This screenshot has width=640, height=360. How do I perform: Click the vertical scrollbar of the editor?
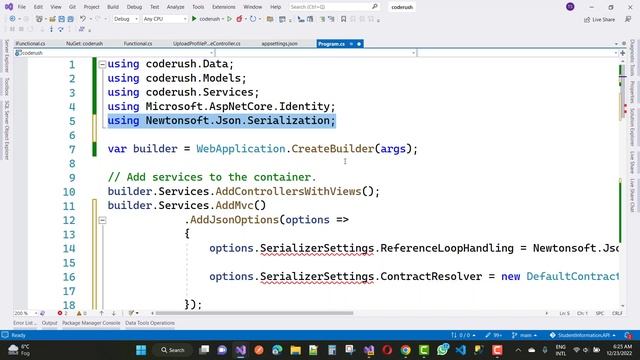[x=622, y=184]
